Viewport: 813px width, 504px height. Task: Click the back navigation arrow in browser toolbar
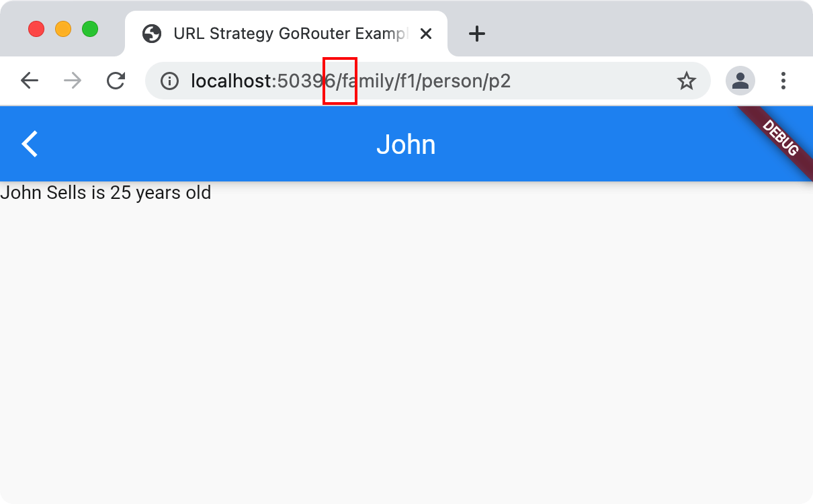pos(30,81)
